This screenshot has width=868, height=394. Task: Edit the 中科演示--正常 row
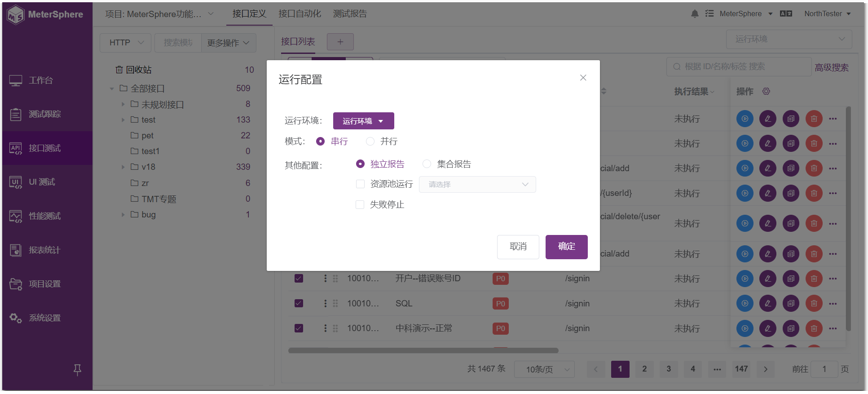[768, 328]
